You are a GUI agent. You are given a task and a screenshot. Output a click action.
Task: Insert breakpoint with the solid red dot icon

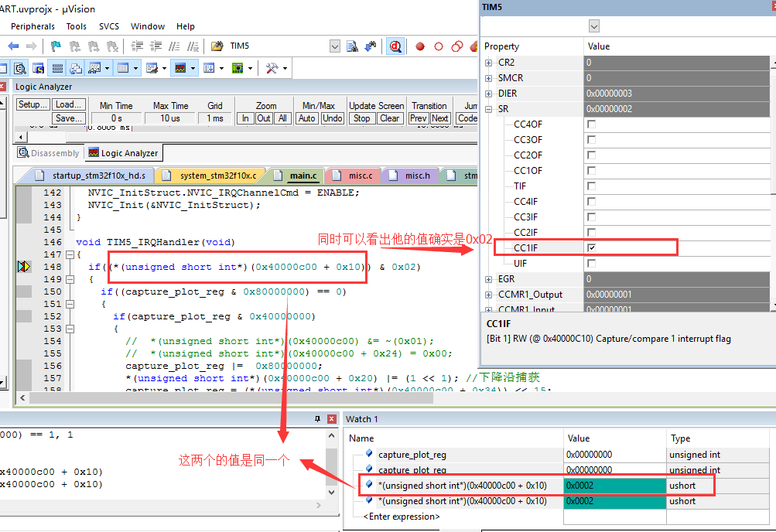(x=419, y=46)
